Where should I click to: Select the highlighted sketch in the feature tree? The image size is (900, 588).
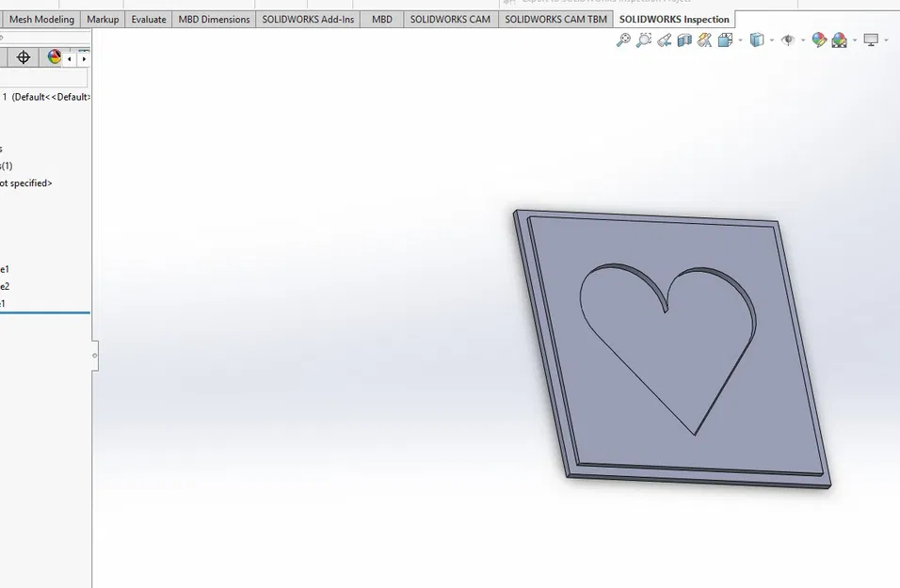(38, 303)
